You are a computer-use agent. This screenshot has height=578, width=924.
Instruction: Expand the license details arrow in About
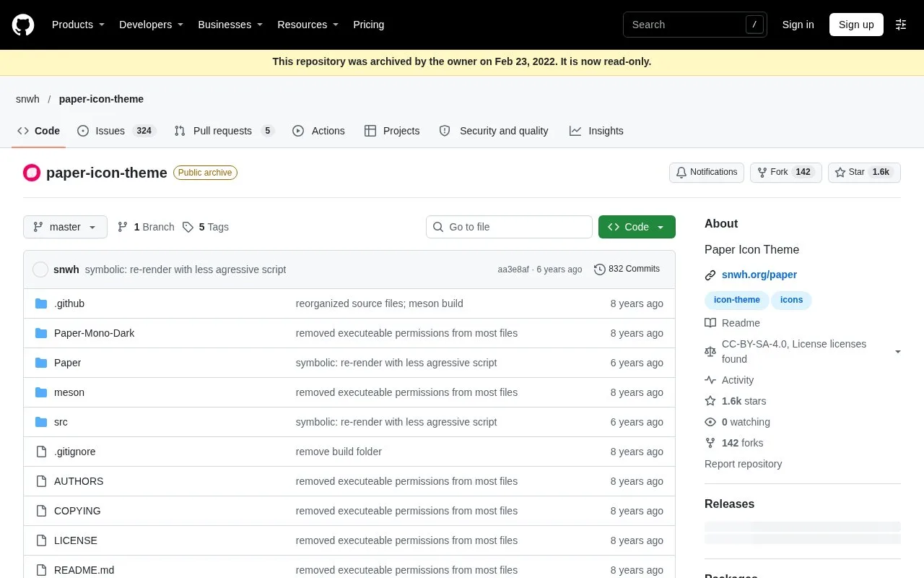coord(898,352)
